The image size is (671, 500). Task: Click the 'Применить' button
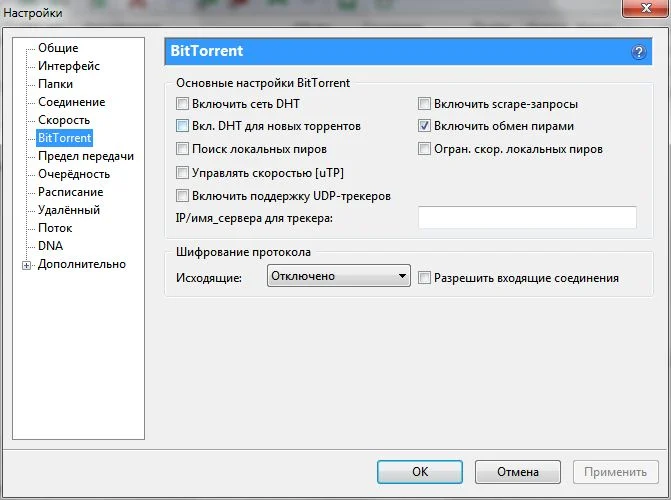coord(615,472)
